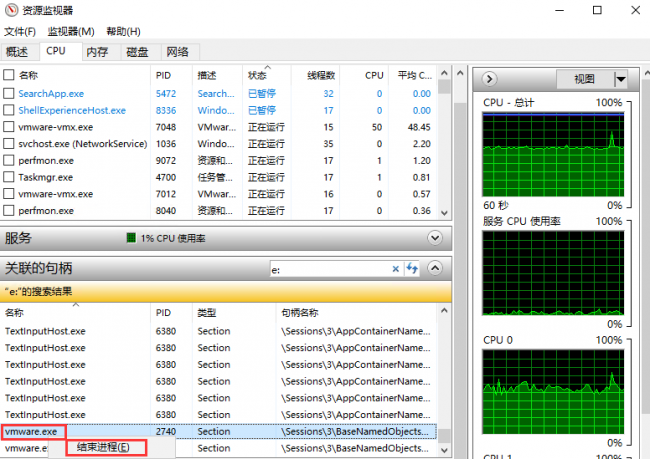Viewport: 650px width, 459px height.
Task: Click the handle search input field
Action: click(x=330, y=270)
